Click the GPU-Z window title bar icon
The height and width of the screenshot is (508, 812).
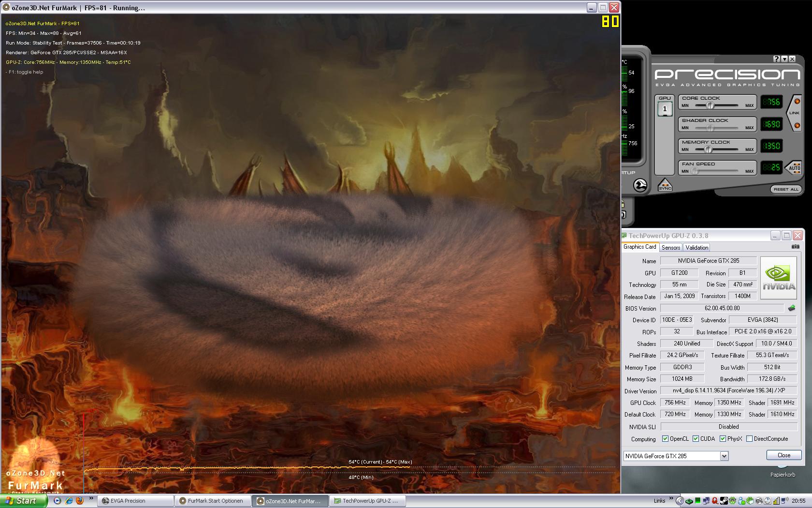coord(624,236)
